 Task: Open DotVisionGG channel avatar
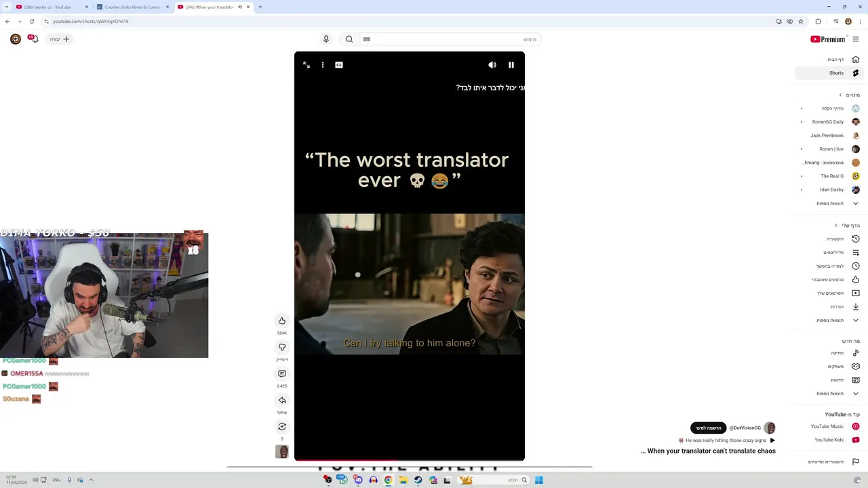pos(769,428)
